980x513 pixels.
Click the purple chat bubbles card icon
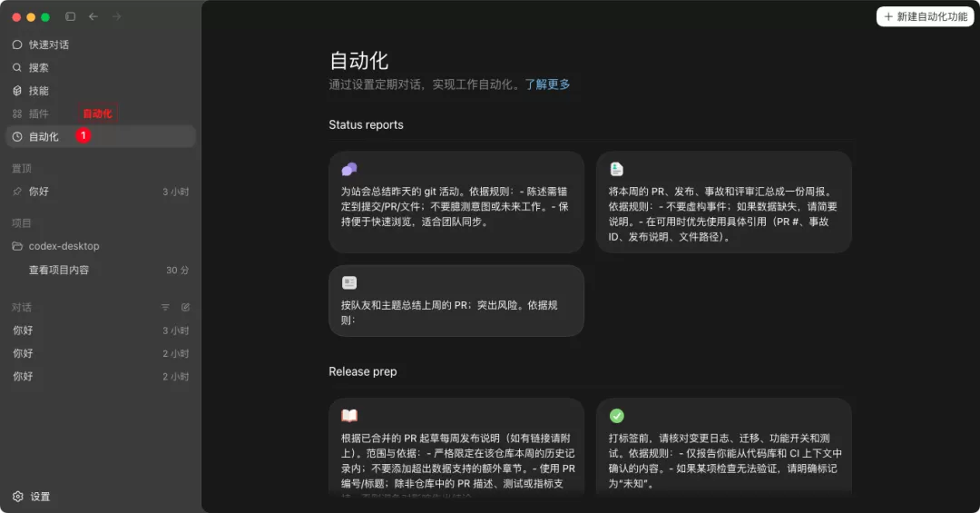click(x=349, y=169)
